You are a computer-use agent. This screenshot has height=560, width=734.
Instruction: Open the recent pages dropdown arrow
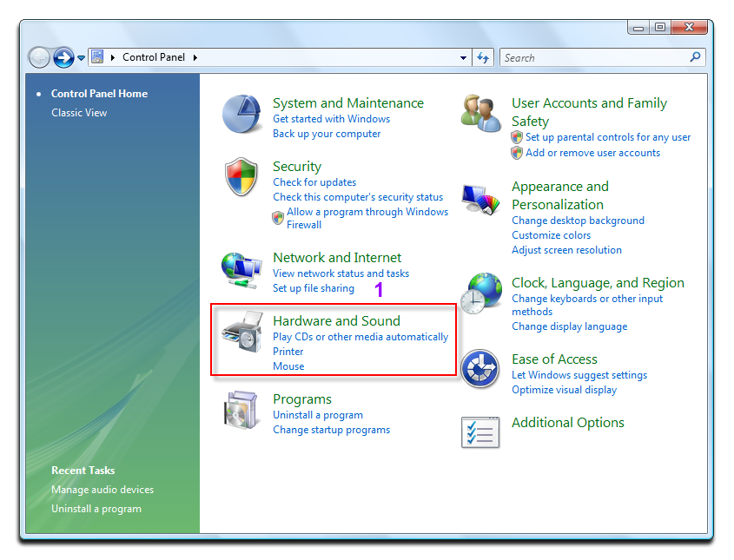click(x=82, y=58)
